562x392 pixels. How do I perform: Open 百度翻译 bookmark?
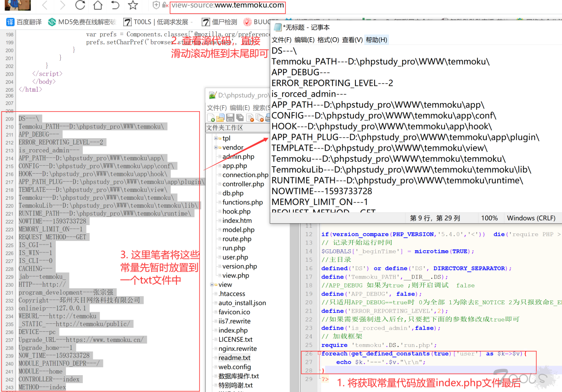[x=24, y=22]
